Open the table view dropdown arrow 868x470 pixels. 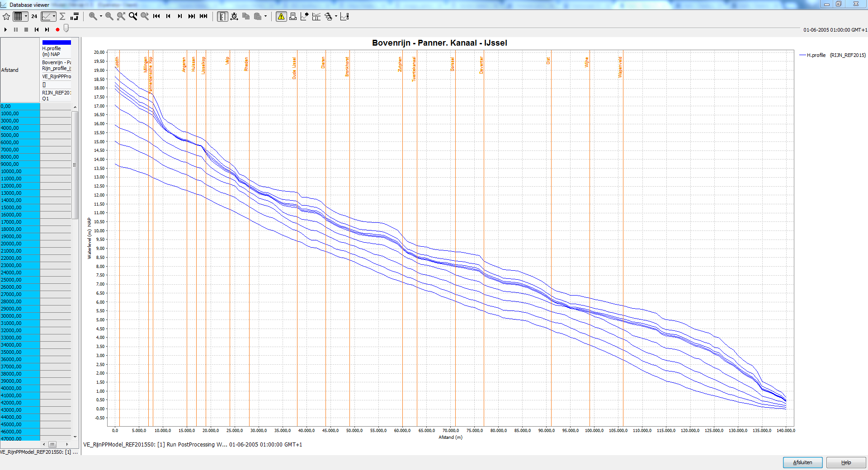click(26, 16)
